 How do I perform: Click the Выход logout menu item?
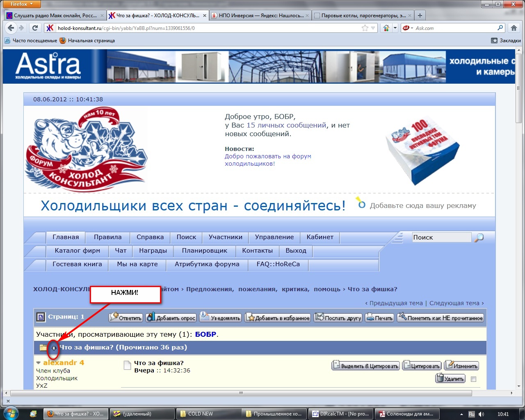(296, 251)
